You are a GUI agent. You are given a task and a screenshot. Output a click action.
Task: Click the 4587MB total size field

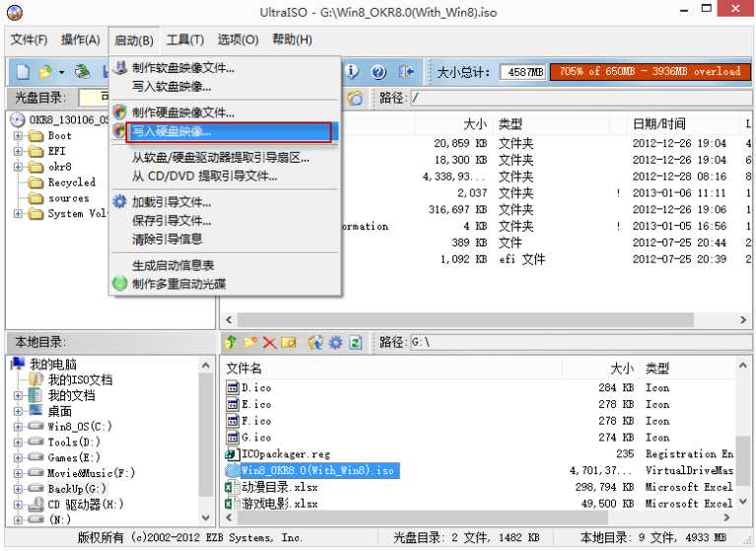click(x=523, y=72)
